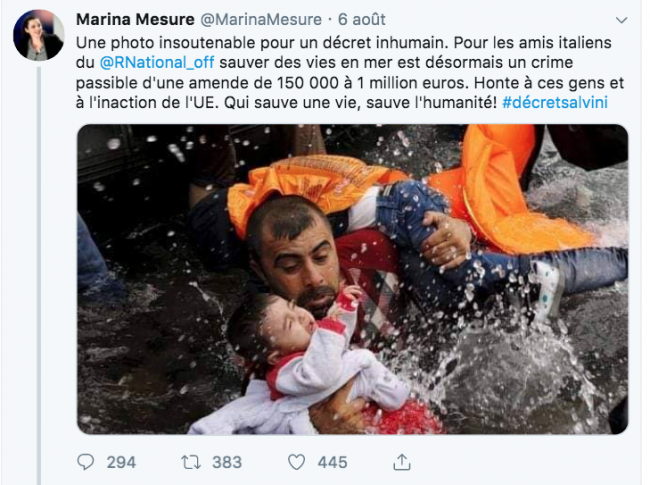Click the reply speech bubble icon
Image resolution: width=650 pixels, height=485 pixels.
pos(86,462)
